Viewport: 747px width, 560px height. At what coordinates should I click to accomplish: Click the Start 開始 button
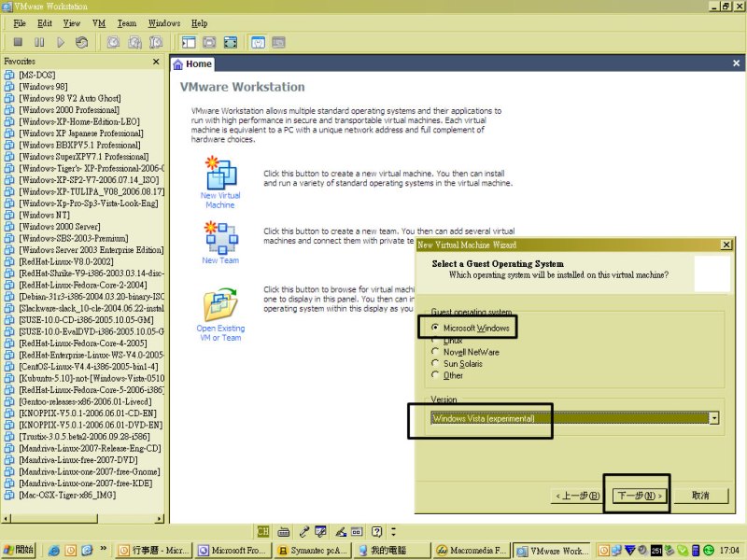[19, 550]
